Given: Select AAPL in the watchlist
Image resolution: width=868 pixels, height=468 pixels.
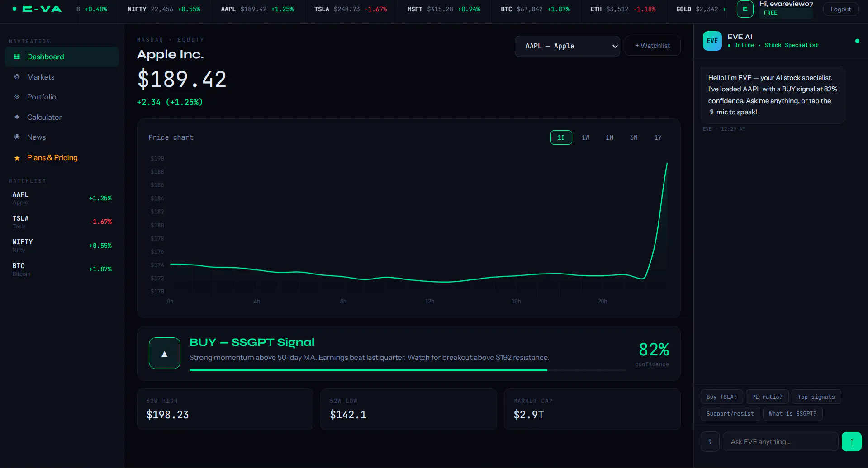Looking at the screenshot, I should (x=62, y=198).
